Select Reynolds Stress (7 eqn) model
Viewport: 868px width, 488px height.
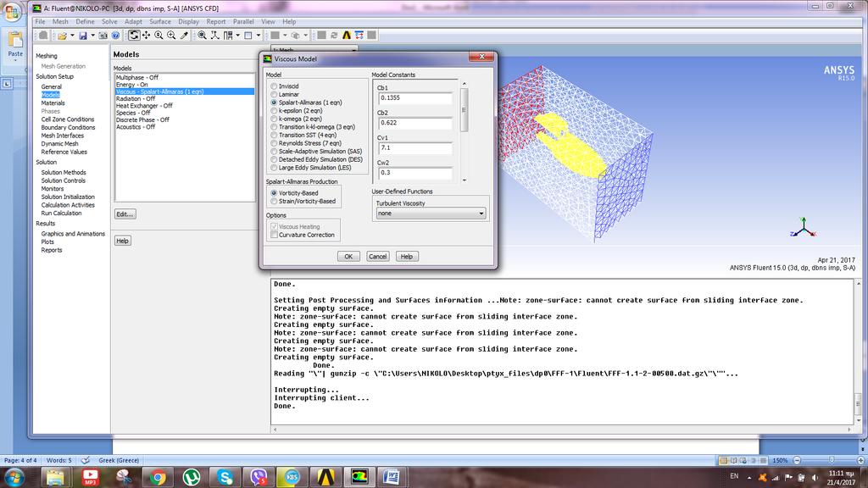coord(274,143)
